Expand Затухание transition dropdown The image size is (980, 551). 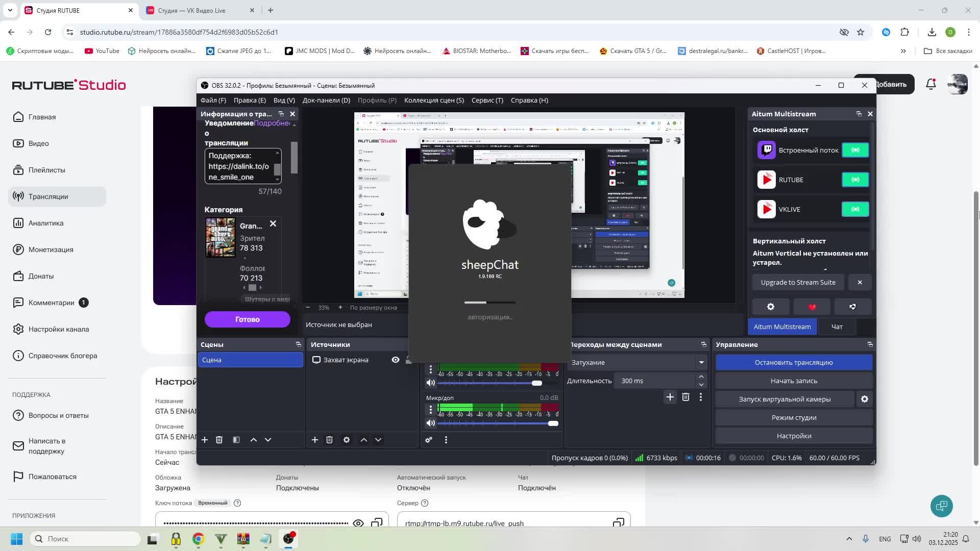pyautogui.click(x=701, y=363)
